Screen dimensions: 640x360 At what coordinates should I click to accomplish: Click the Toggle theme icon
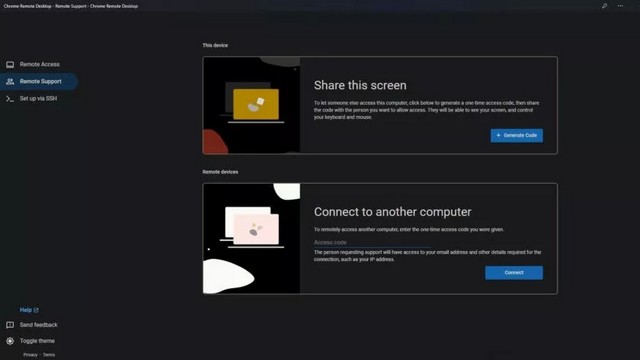coord(10,341)
